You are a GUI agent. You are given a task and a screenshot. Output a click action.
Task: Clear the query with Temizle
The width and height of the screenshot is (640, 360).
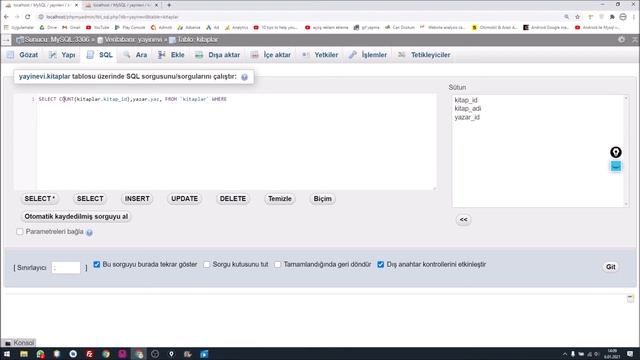pos(280,199)
